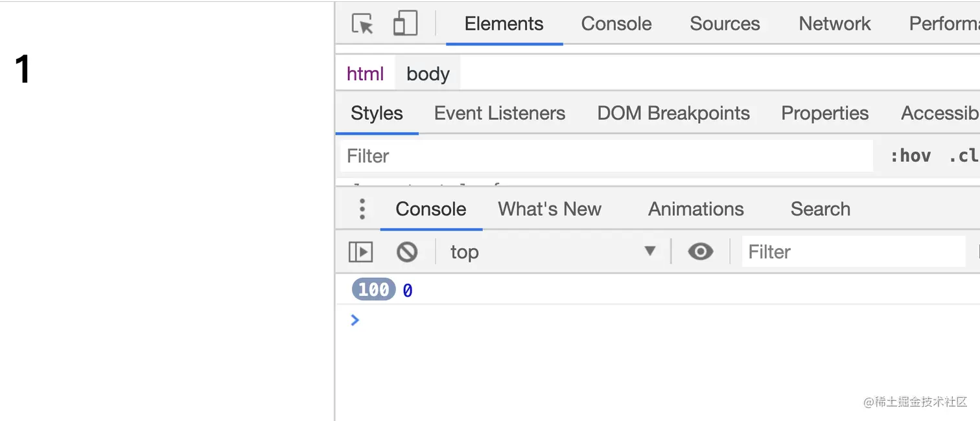This screenshot has height=421, width=980.
Task: Toggle the :hov element state button
Action: (x=910, y=156)
